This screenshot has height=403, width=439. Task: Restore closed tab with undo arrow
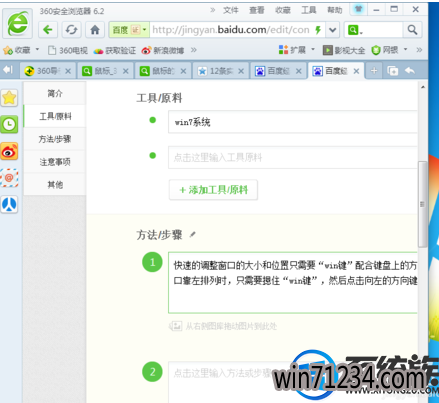(x=410, y=71)
